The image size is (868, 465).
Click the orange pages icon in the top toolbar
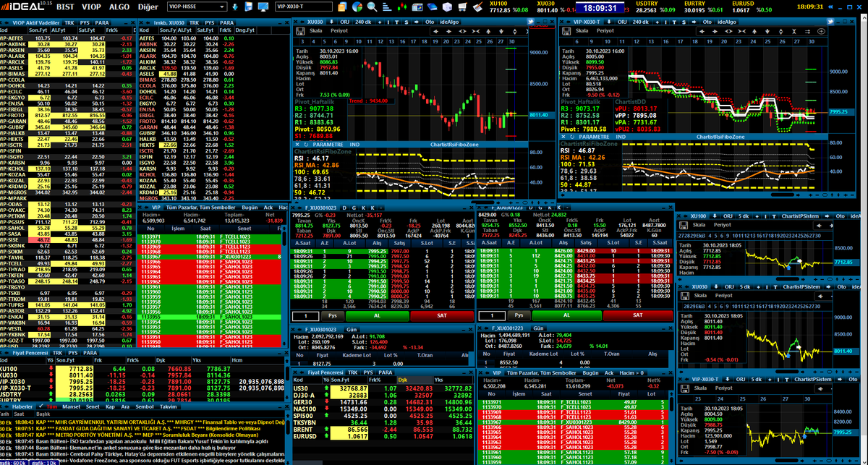(342, 7)
